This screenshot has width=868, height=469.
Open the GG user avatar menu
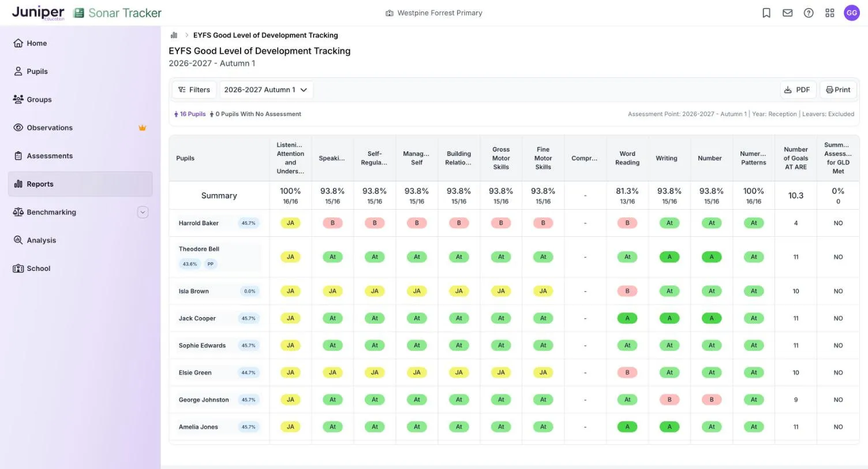pos(852,13)
